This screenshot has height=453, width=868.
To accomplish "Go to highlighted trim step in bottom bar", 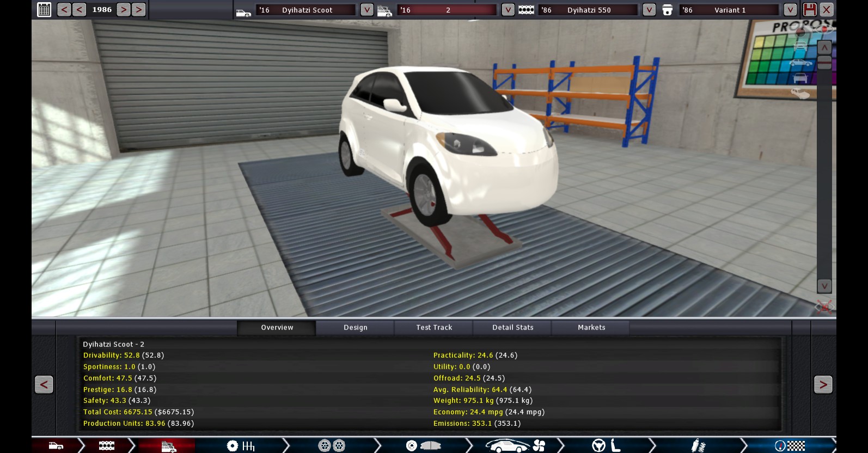I will point(169,446).
